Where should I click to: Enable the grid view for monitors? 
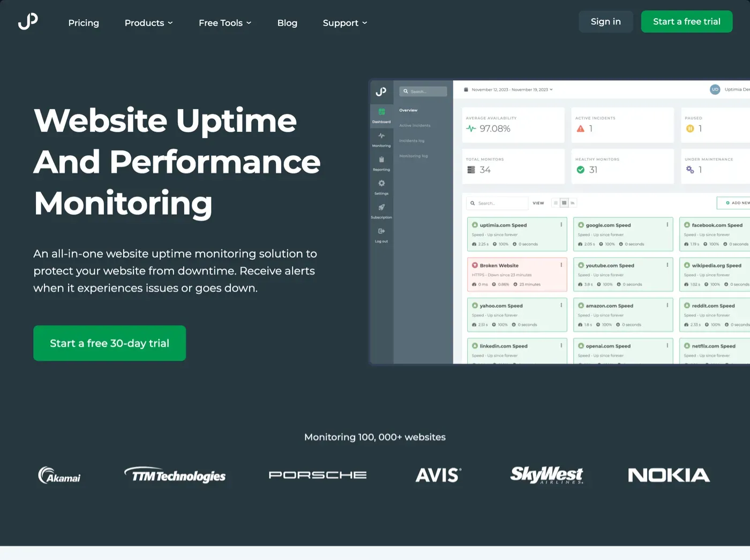coord(564,203)
